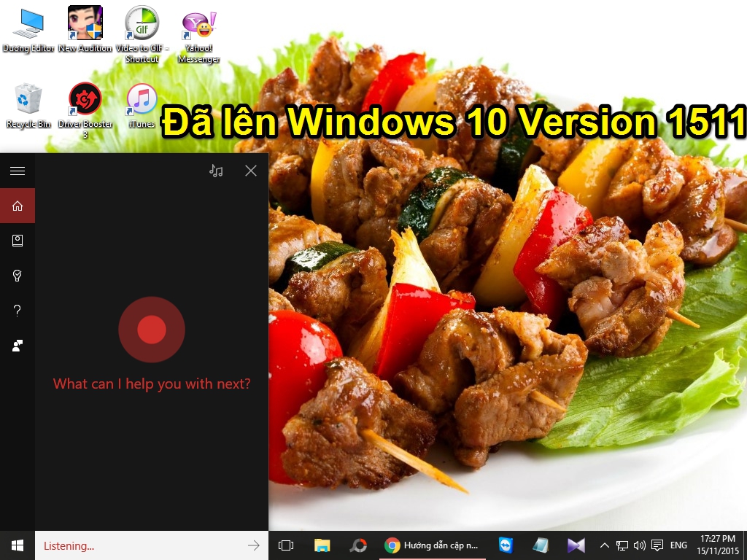
Task: Switch to Chrome window Hướng dẫn cập n...
Action: point(433,545)
